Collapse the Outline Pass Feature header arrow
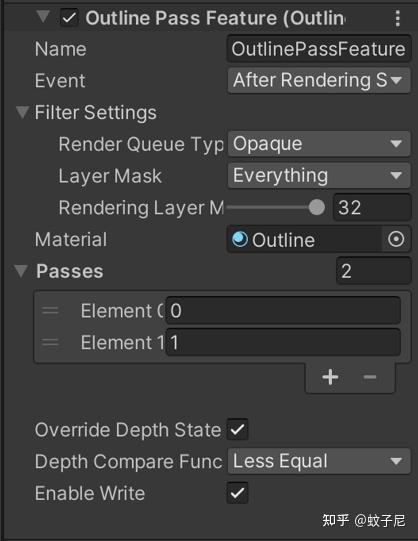The height and width of the screenshot is (541, 418). tap(43, 17)
